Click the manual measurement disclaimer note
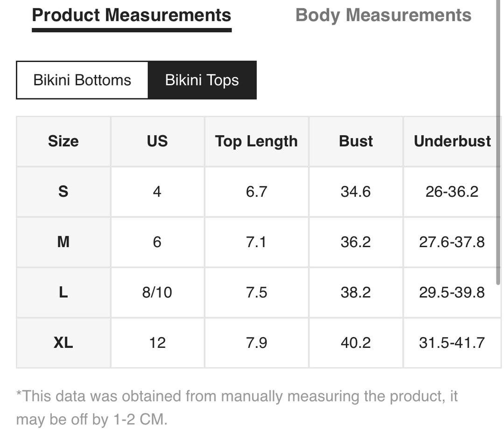 coord(237,408)
